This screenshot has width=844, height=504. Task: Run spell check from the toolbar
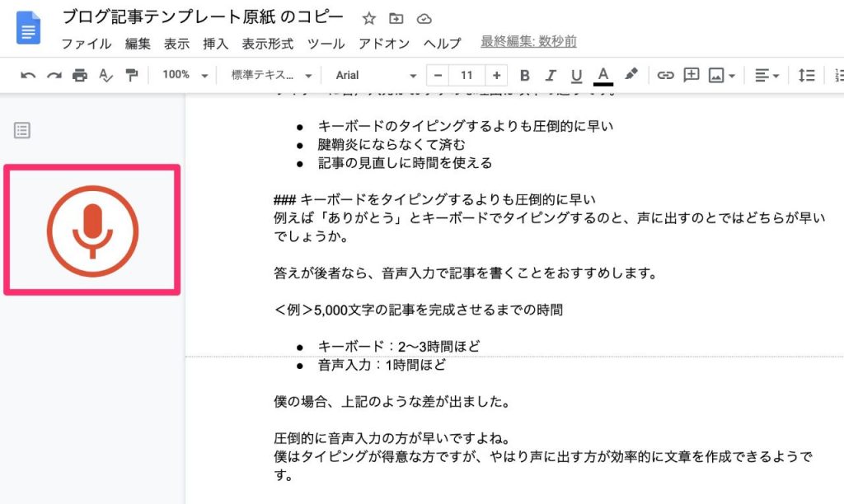click(x=105, y=76)
